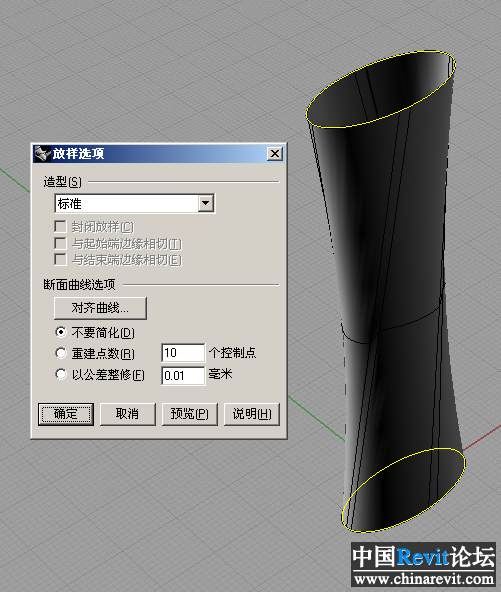Toggle the 与起始端边缘相切 checkbox

(60, 244)
